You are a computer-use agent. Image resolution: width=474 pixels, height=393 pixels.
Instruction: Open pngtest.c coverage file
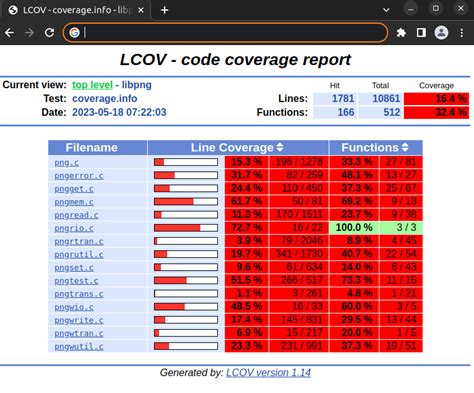pos(76,281)
